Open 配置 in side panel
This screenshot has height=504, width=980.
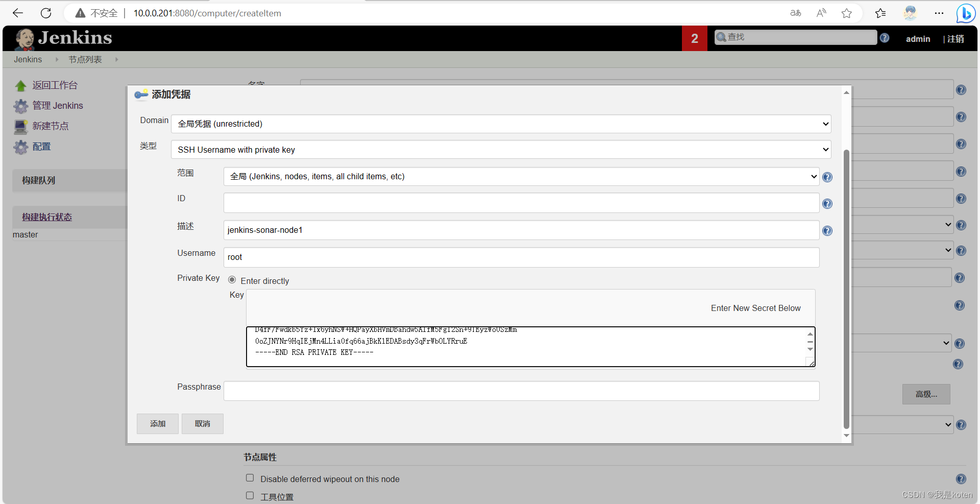point(42,147)
